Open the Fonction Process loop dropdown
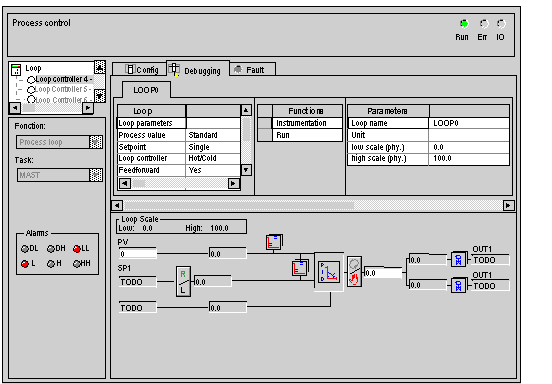The width and height of the screenshot is (552, 384). [96, 142]
